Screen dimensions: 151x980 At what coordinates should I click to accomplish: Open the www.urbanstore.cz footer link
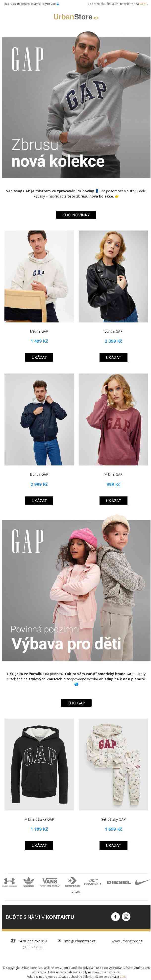point(127,941)
